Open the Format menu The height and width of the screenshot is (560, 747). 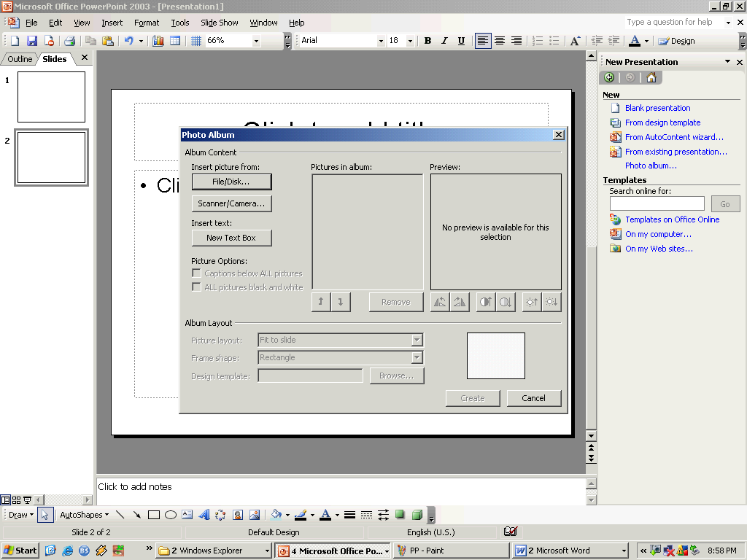pos(147,23)
